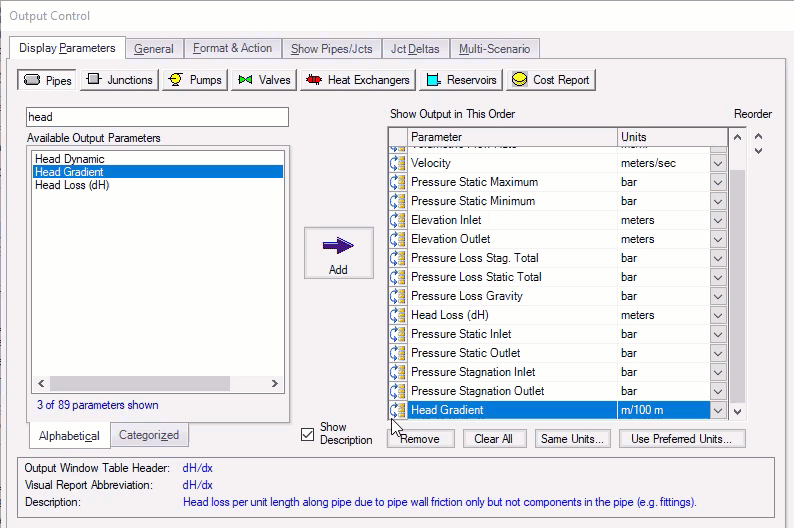
Task: Click the parameter search field containing 'head'
Action: [x=157, y=117]
